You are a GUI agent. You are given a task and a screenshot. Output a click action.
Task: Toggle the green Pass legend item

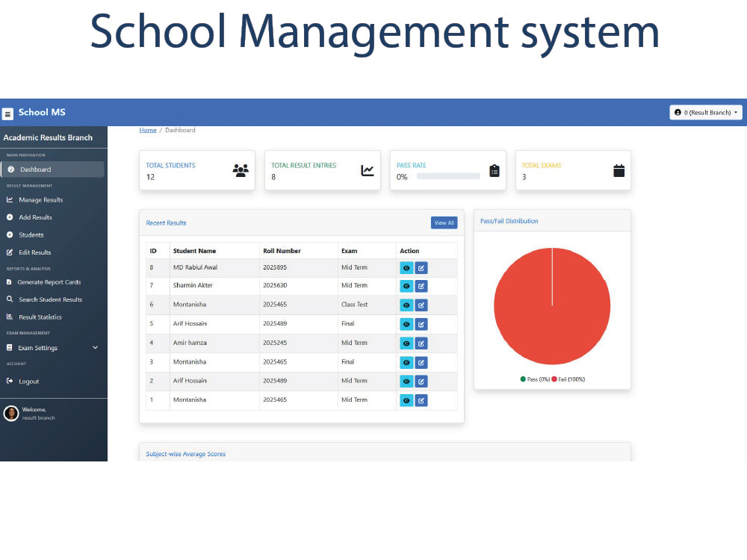(535, 379)
